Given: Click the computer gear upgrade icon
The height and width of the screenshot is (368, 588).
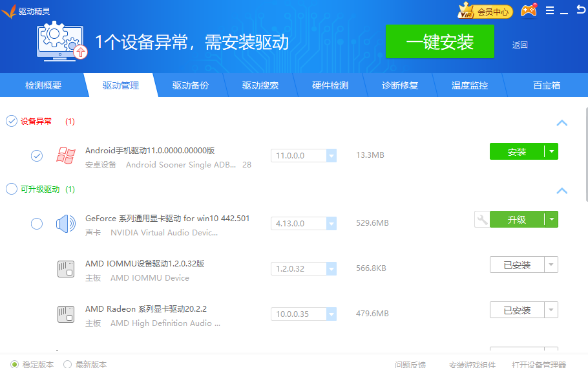Looking at the screenshot, I should tap(62, 41).
